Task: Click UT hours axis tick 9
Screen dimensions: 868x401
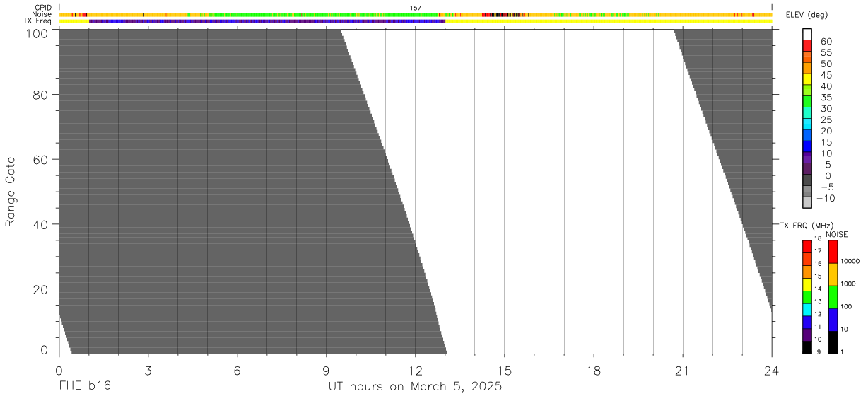Action: click(x=326, y=370)
